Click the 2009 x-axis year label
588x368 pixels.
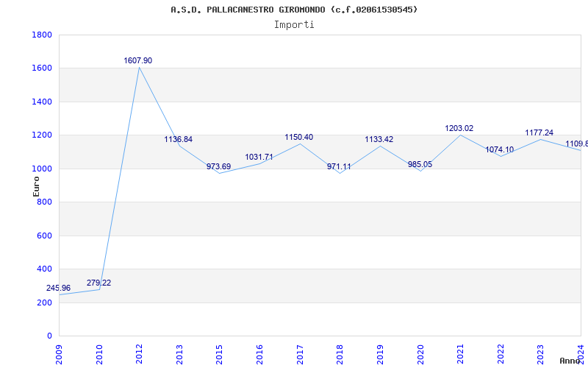[x=59, y=355]
